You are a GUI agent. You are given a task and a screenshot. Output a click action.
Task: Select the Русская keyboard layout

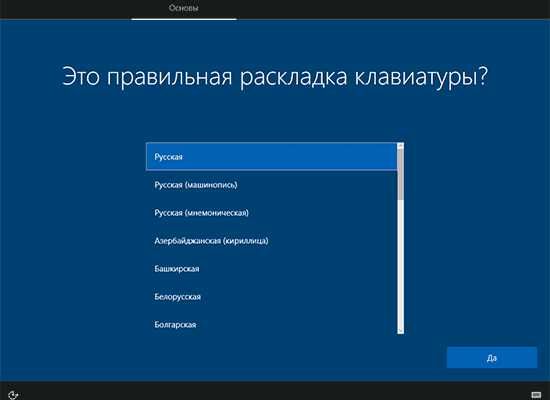click(x=272, y=156)
